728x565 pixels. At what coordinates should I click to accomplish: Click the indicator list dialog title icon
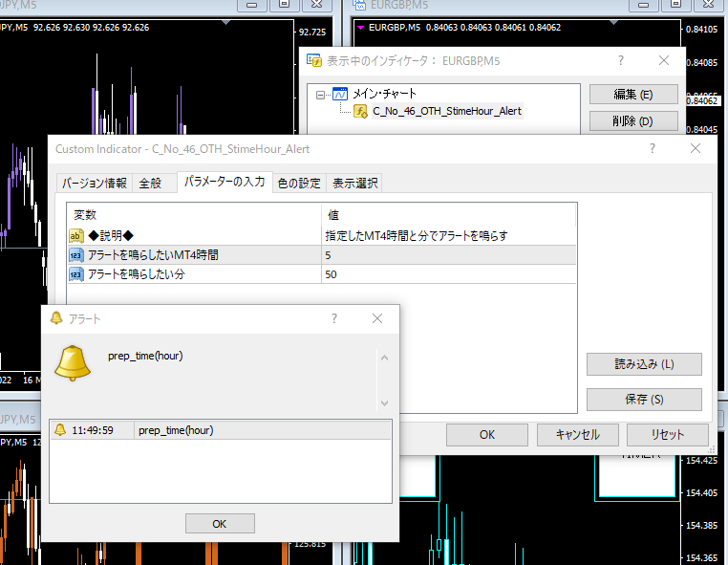tap(314, 60)
